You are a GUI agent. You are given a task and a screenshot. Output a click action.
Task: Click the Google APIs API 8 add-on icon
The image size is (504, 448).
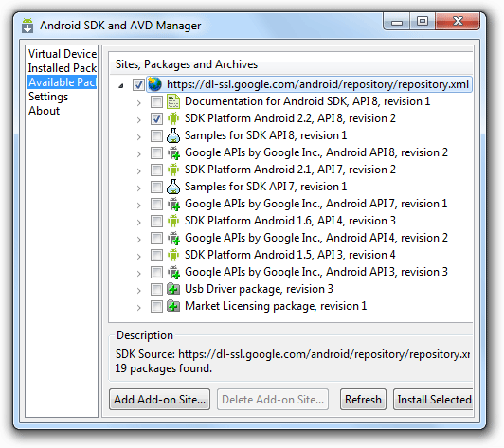(173, 153)
